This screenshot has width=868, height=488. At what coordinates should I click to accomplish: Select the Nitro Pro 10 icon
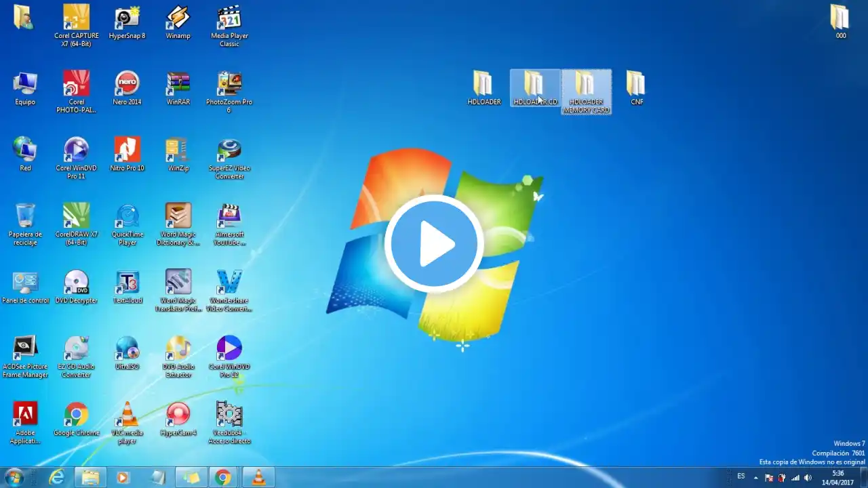click(127, 154)
